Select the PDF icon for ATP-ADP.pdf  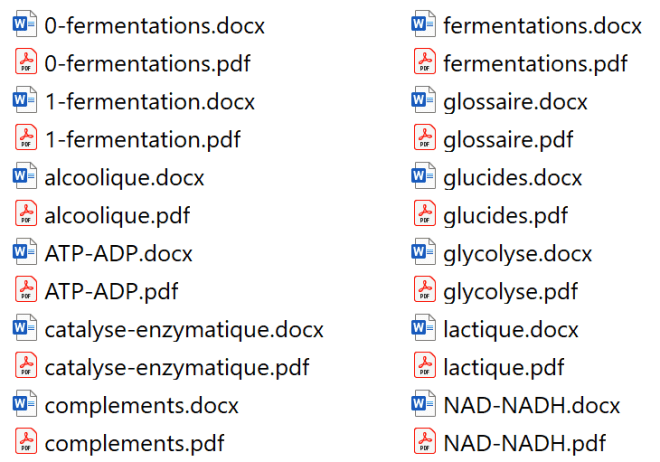coord(25,290)
